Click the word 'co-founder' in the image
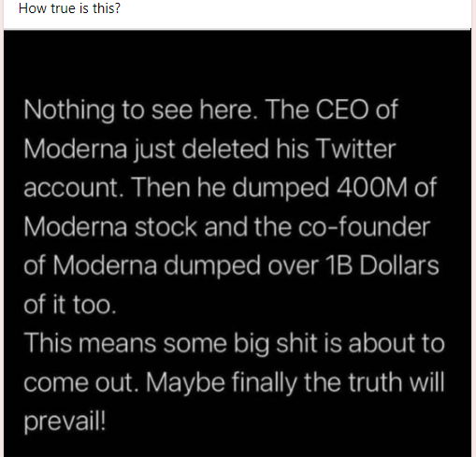 point(364,227)
